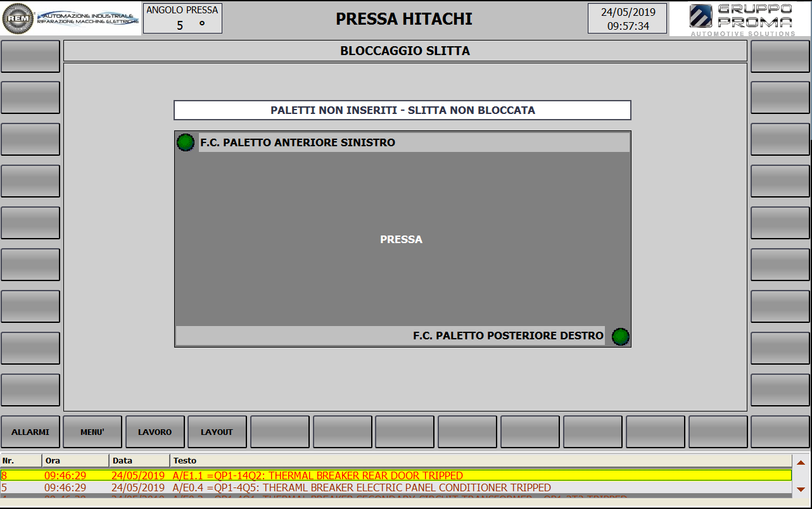The width and height of the screenshot is (812, 509).
Task: Click the Data column header
Action: pyautogui.click(x=139, y=460)
